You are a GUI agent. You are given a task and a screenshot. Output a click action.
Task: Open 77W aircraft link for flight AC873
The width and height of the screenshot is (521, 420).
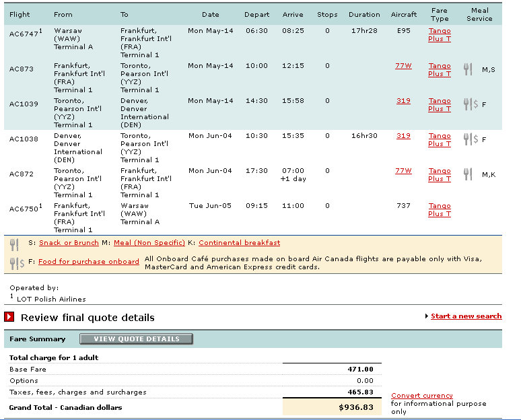coord(403,65)
